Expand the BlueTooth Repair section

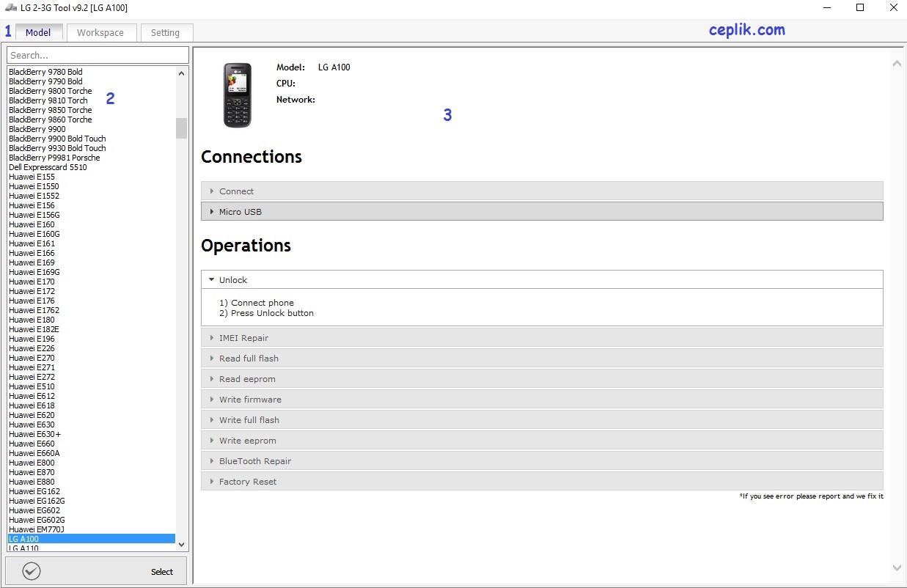542,461
